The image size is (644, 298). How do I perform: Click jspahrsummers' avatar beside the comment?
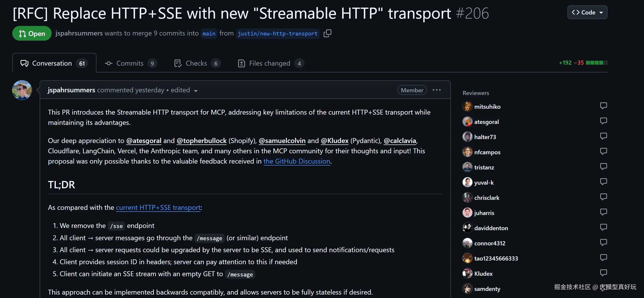click(22, 90)
